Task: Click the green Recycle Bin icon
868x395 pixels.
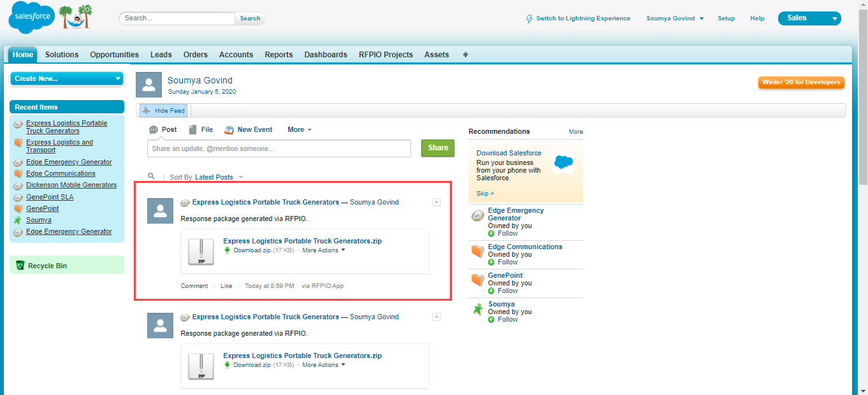Action: (20, 265)
